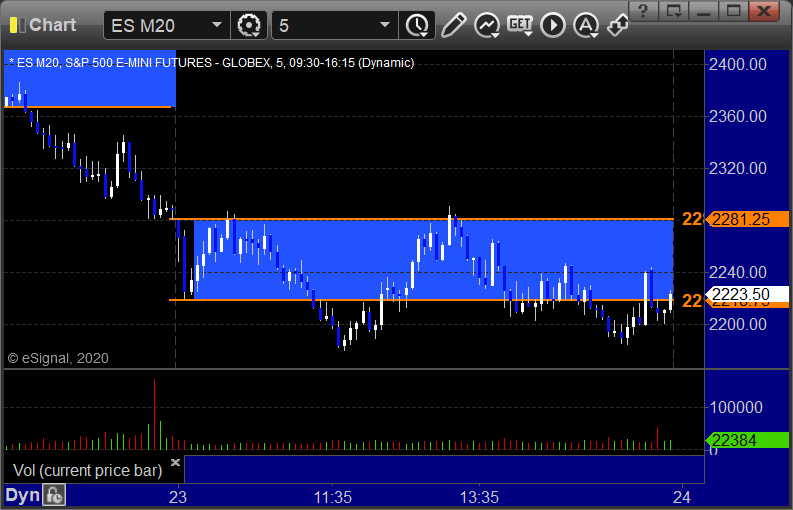Start bar replay with play icon

tap(553, 25)
